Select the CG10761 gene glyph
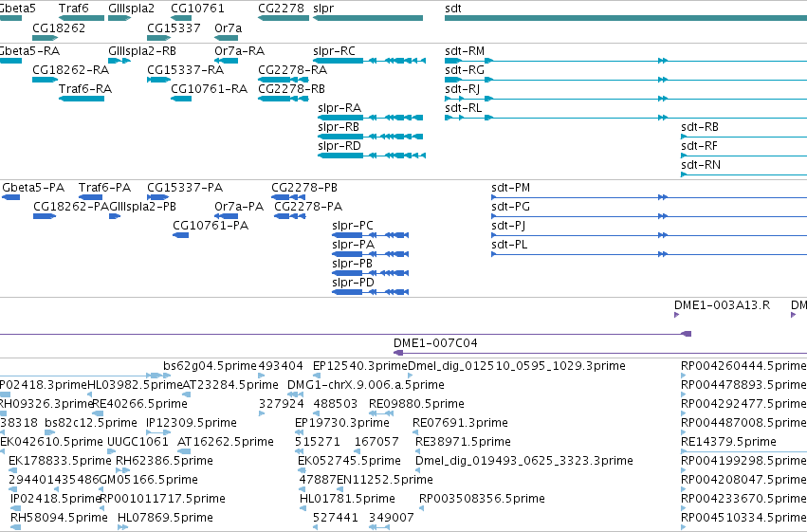Screen dimensions: 807x532 [x=181, y=18]
